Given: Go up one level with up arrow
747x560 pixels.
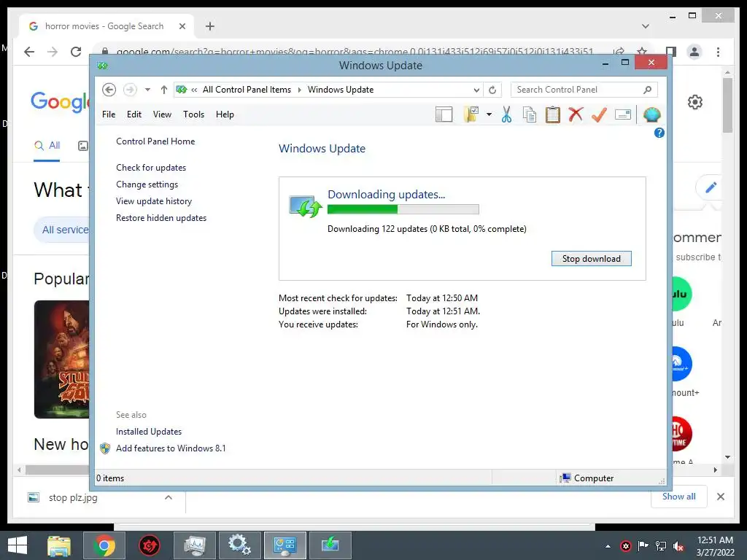Looking at the screenshot, I should click(164, 90).
